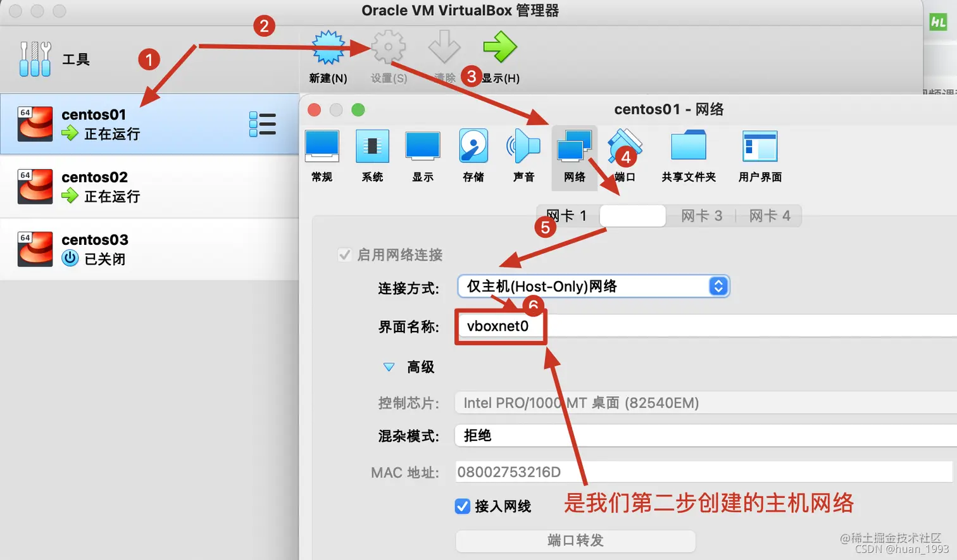
Task: Open the 控制芯片 Intel PRO/1000 dropdown
Action: tap(706, 403)
